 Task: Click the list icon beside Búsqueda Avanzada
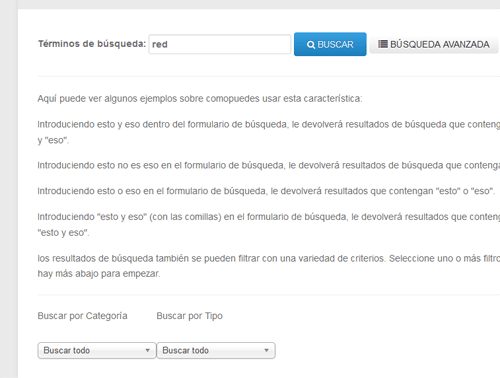pos(383,44)
